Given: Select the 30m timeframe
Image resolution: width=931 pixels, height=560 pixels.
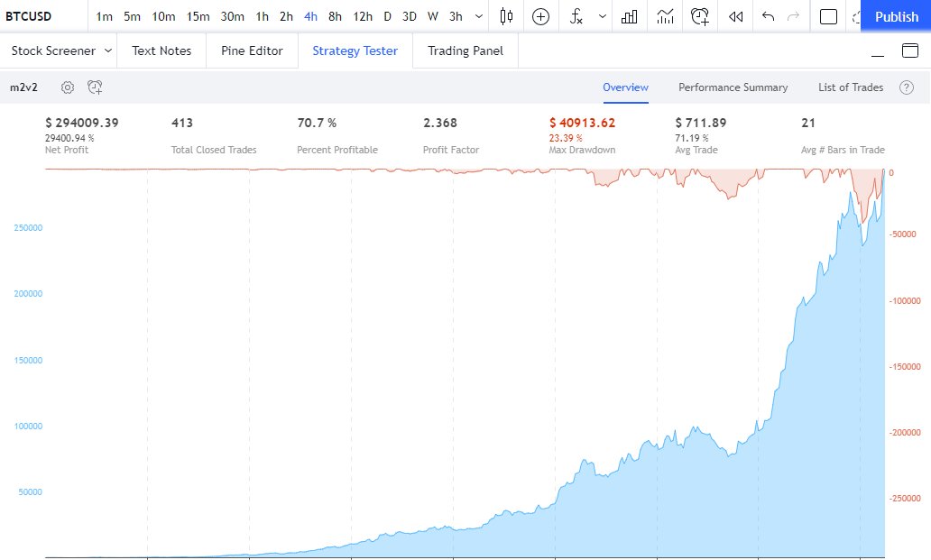Looking at the screenshot, I should tap(232, 16).
